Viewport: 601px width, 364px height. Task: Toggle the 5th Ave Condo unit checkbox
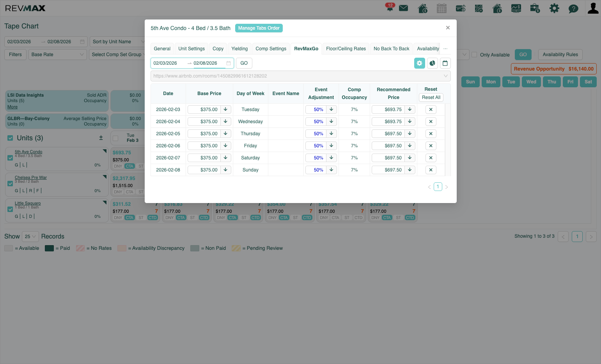point(10,158)
